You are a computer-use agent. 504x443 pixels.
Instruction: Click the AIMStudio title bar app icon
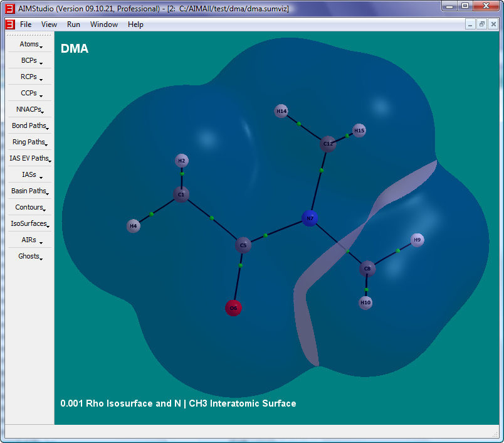coord(10,9)
